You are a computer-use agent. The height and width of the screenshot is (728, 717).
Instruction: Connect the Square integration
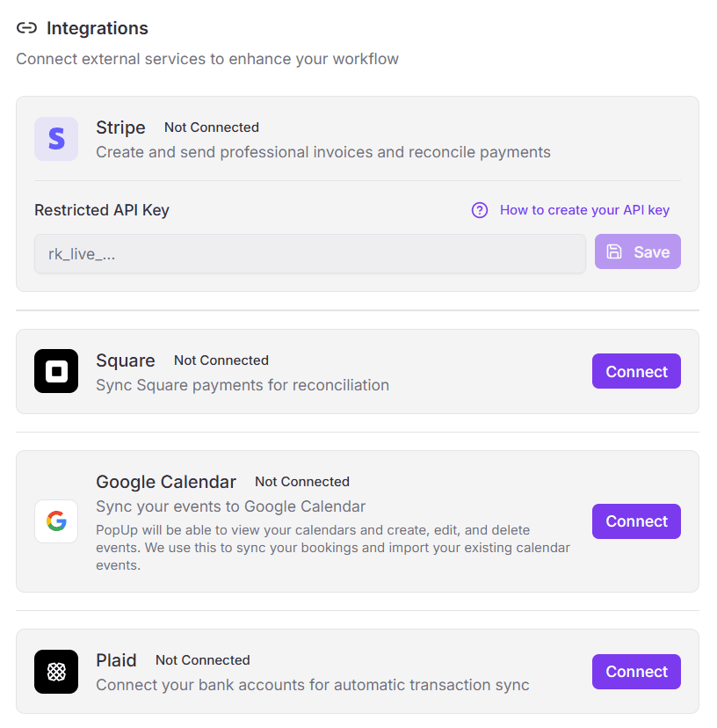pyautogui.click(x=636, y=370)
